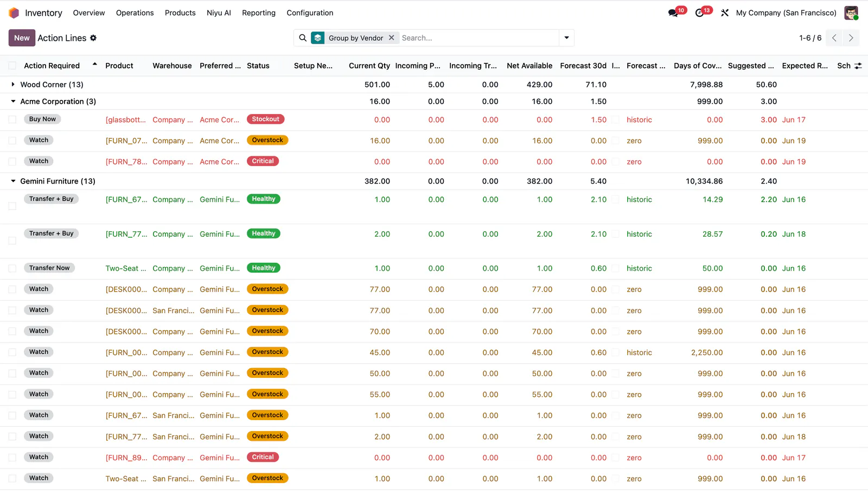
Task: Click the Stockout status badge
Action: point(265,119)
